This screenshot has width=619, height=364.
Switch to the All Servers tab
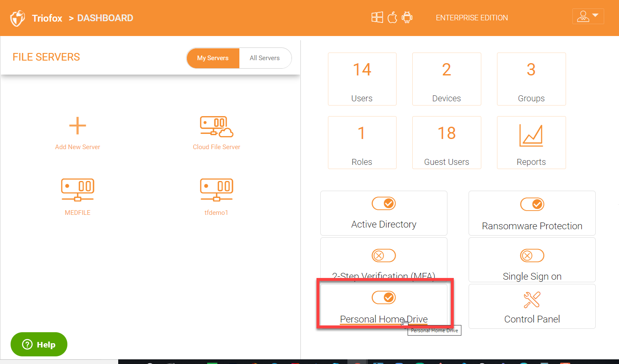coord(265,58)
